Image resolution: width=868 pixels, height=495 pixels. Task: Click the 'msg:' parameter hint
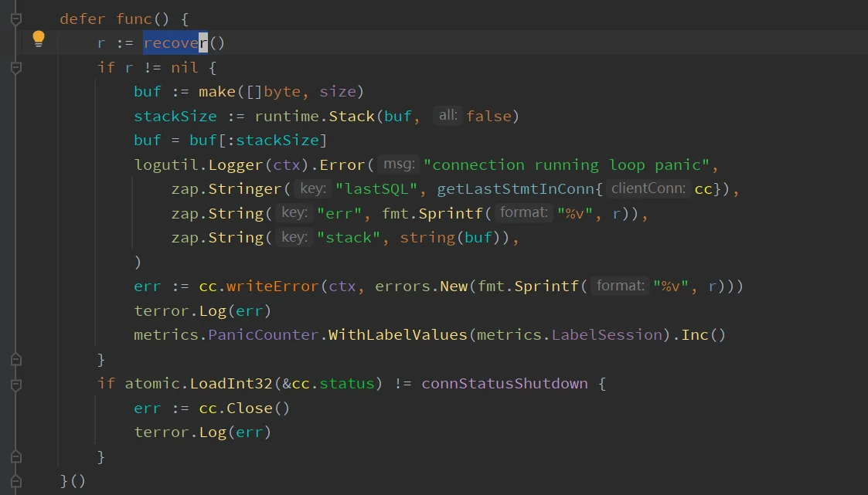tap(400, 164)
